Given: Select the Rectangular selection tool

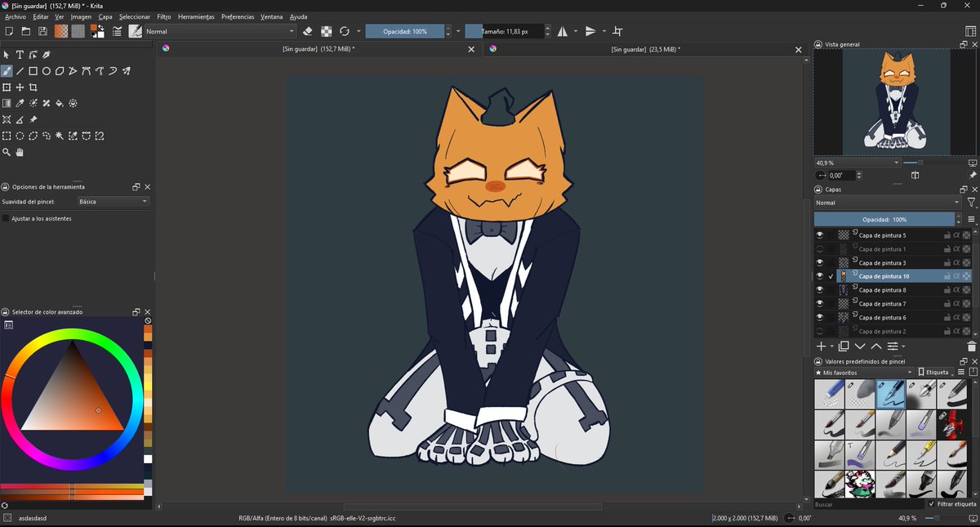Looking at the screenshot, I should [7, 136].
